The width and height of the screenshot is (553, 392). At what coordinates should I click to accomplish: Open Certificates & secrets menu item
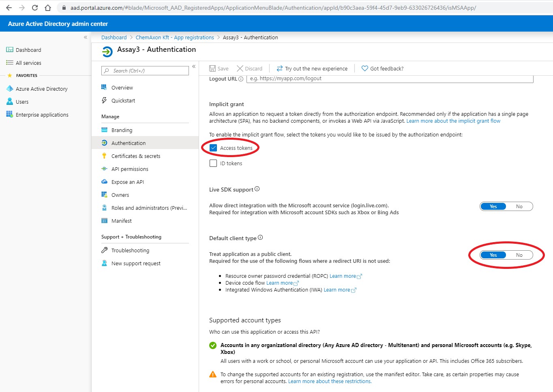[x=135, y=156]
